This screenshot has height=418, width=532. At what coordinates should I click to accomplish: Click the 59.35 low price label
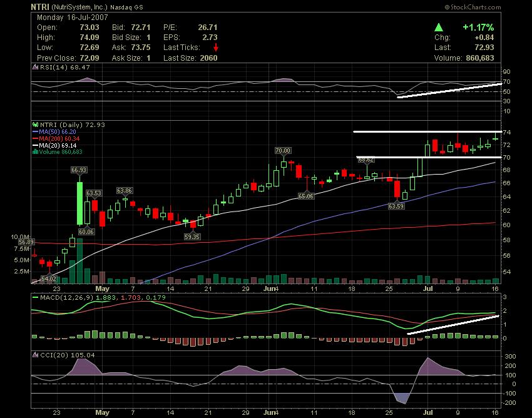click(192, 237)
